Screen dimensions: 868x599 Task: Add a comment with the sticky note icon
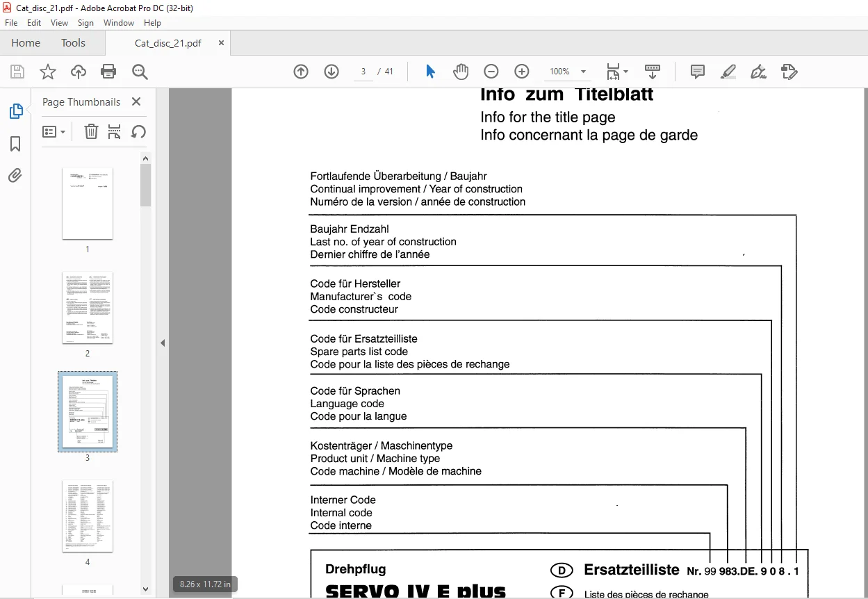click(698, 72)
